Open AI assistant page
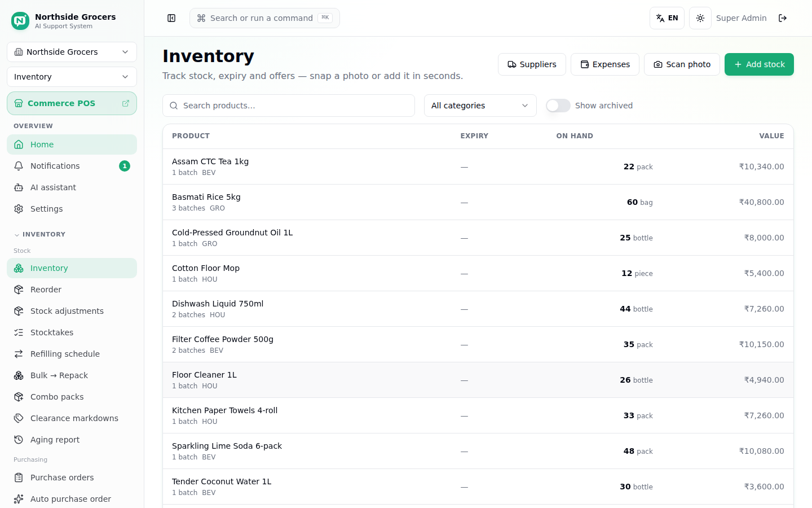 pyautogui.click(x=72, y=187)
